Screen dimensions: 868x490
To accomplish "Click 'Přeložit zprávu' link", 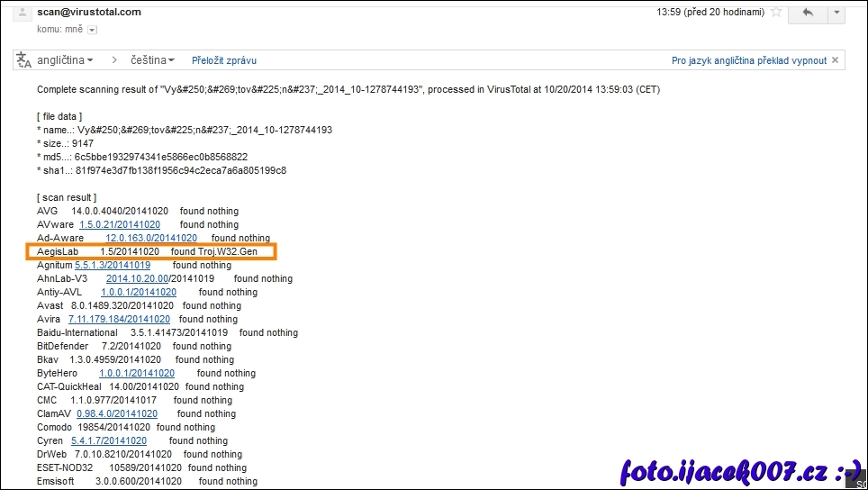I will 224,60.
